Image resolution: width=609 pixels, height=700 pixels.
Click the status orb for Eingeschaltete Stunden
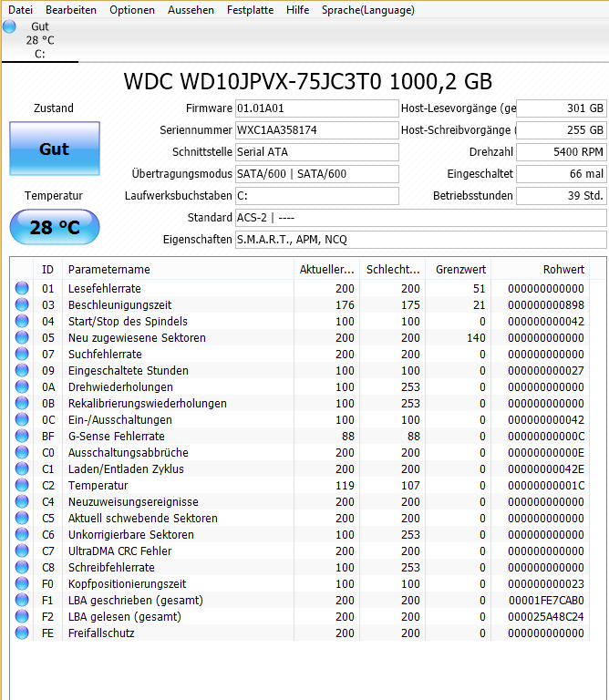[22, 371]
